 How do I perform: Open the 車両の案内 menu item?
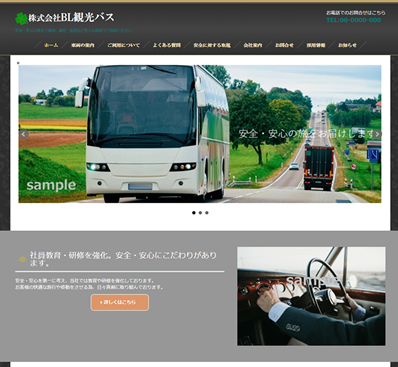click(x=83, y=45)
